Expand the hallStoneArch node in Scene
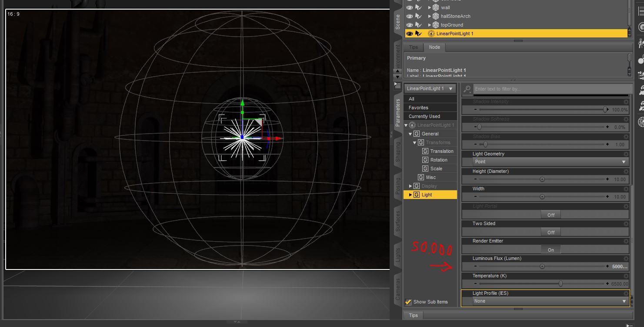Screen dimensions: 644x327 (430, 16)
